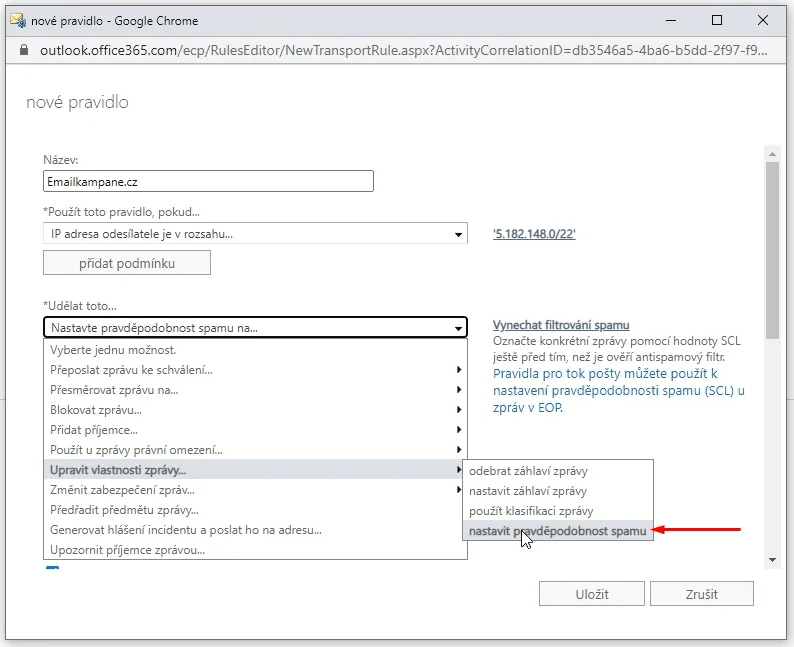The height and width of the screenshot is (647, 794).
Task: Choose 'Vyberte jednu možnost.' in list
Action: 255,350
